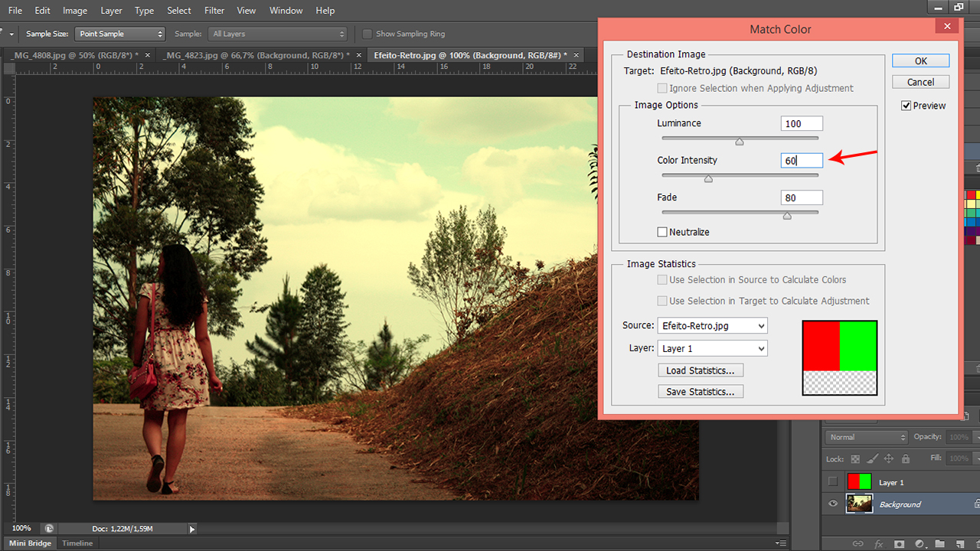The image size is (980, 551).
Task: Switch to the _MG_4808.jpg document tab
Action: click(x=73, y=55)
